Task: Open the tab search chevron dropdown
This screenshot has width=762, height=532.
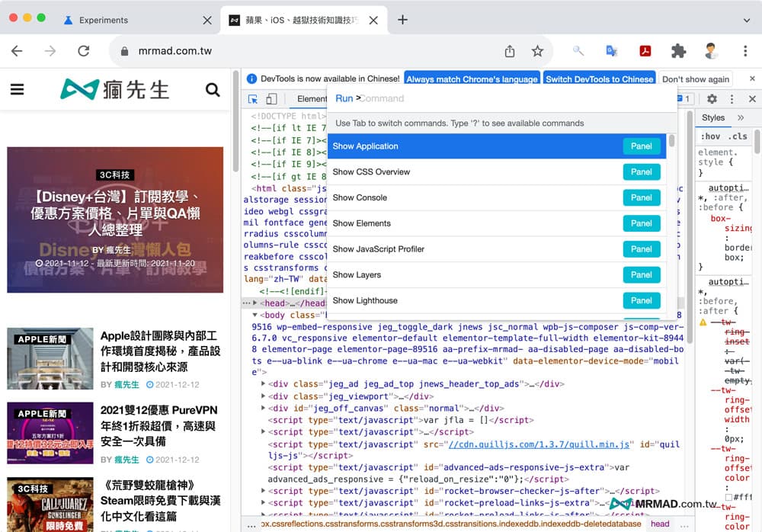Action: click(x=747, y=21)
